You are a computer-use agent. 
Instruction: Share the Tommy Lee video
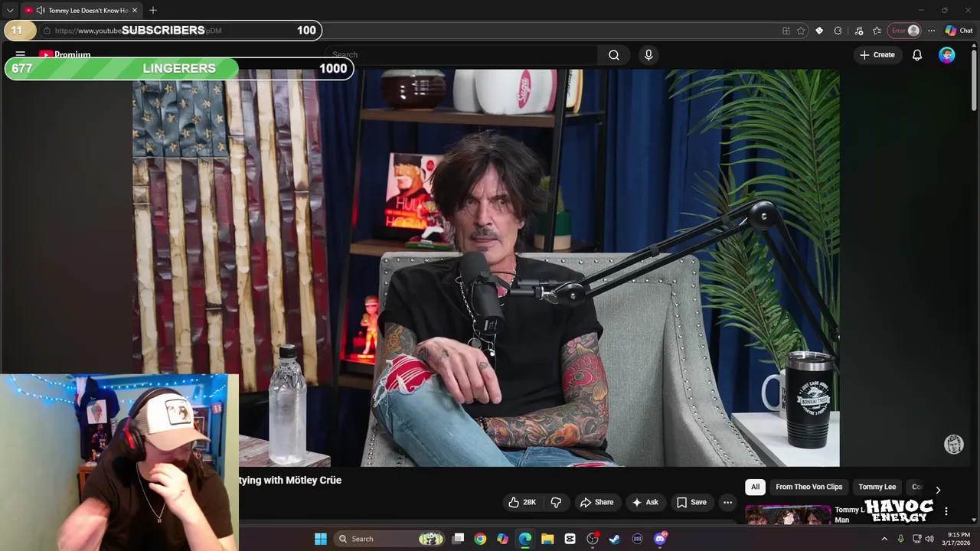(596, 502)
